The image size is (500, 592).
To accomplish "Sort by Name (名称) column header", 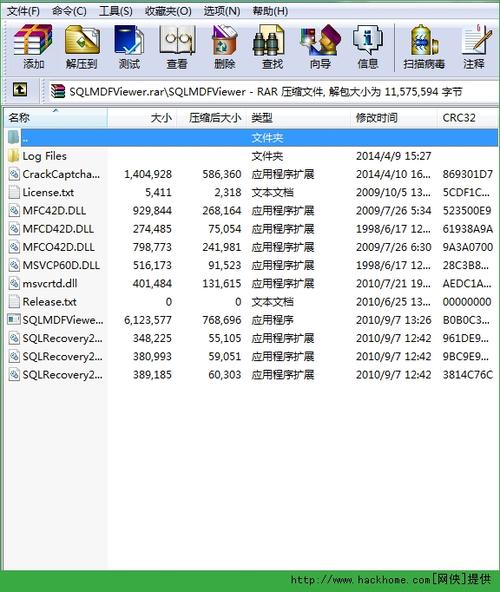I will [56, 118].
